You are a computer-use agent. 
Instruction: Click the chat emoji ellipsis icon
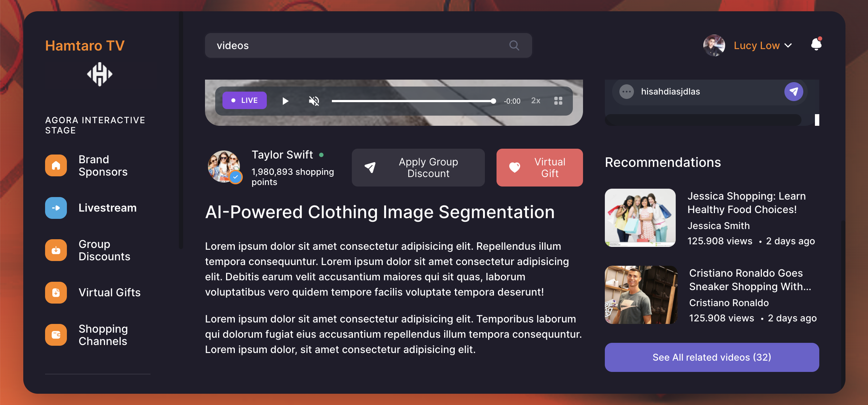click(627, 92)
